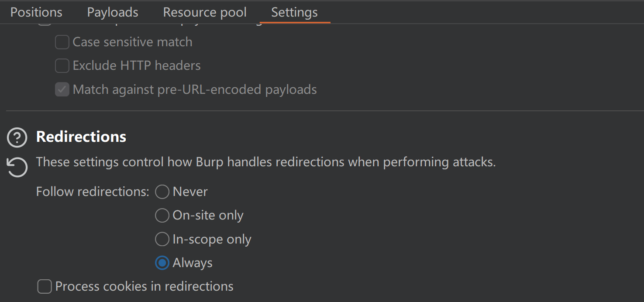Select the Always radio button
Screen dimensions: 644x302
162,263
